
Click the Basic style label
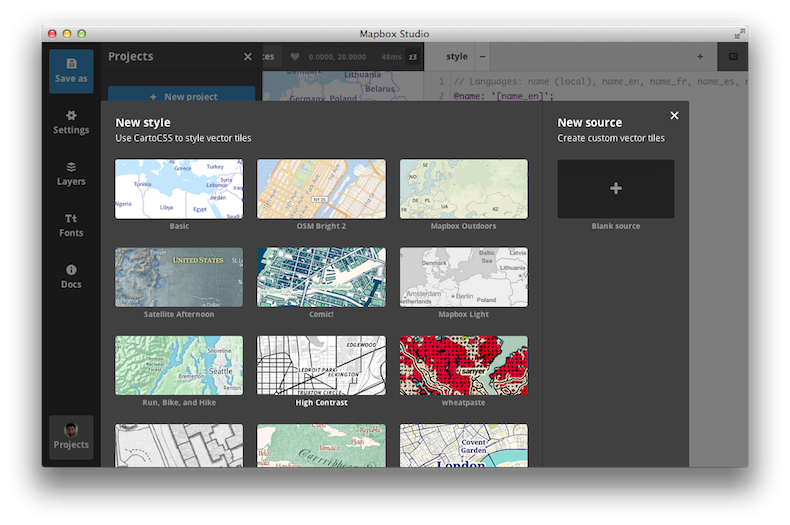coord(179,226)
